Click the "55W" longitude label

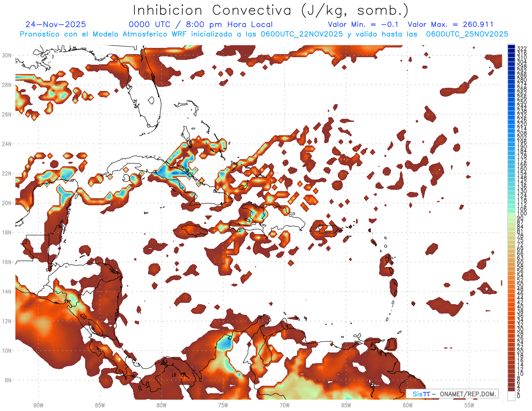click(x=469, y=405)
